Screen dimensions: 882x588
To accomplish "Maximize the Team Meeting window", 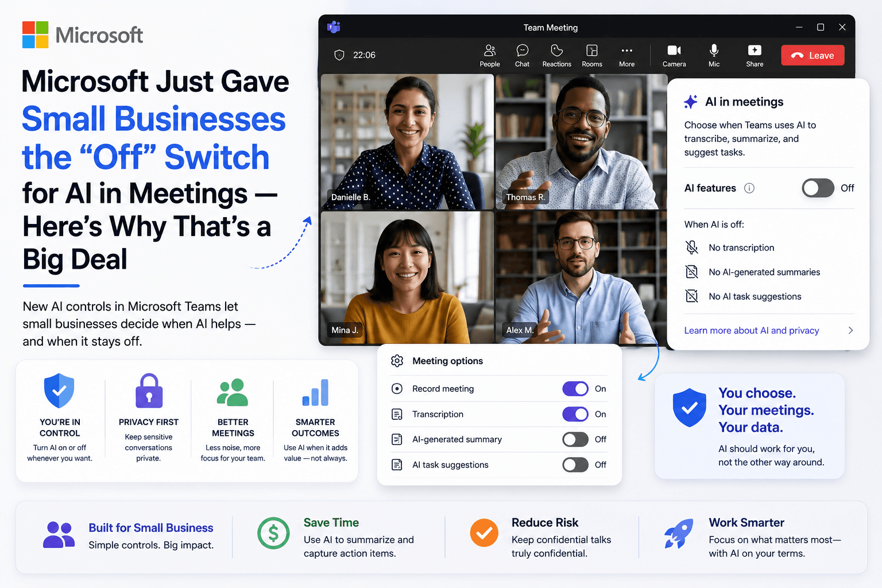I will [821, 27].
